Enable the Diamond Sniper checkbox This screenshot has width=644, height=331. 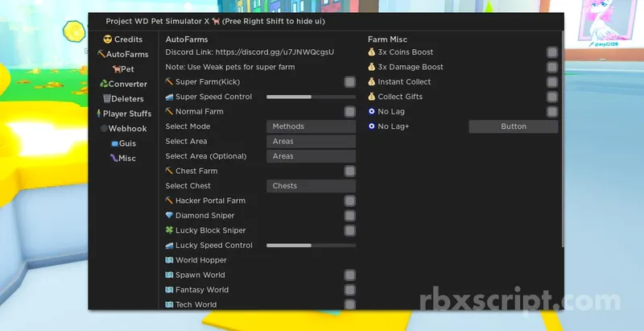(349, 216)
